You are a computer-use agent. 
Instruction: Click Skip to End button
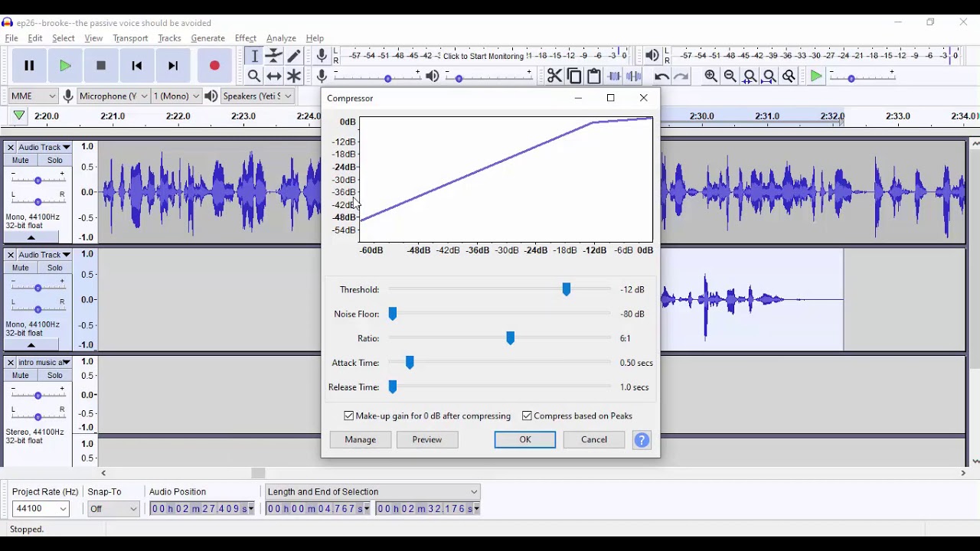point(173,66)
